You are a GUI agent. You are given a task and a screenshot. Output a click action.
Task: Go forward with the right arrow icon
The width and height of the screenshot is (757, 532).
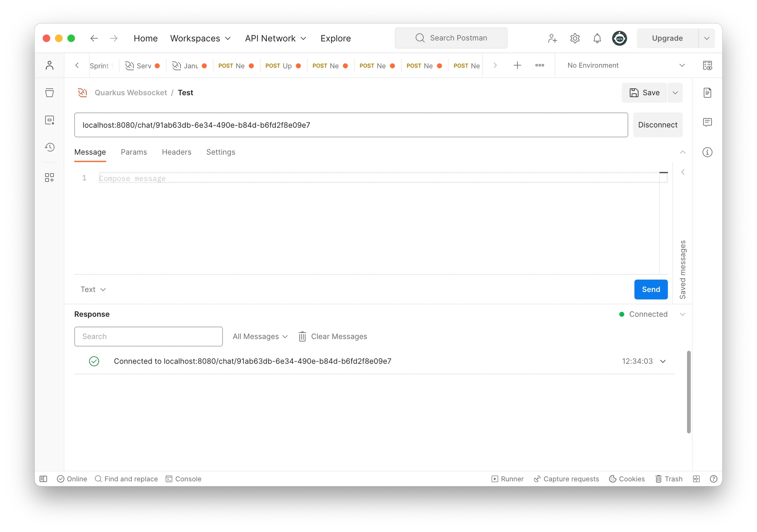114,38
